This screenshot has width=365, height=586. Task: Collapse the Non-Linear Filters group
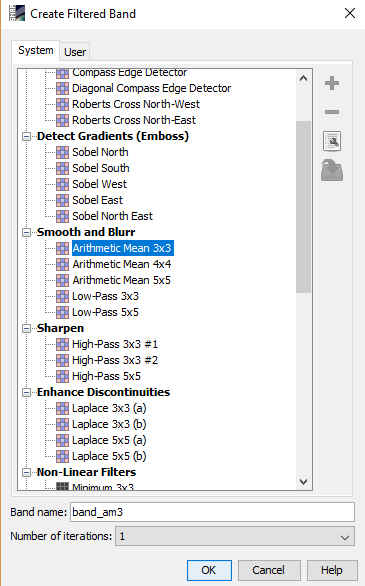[26, 472]
